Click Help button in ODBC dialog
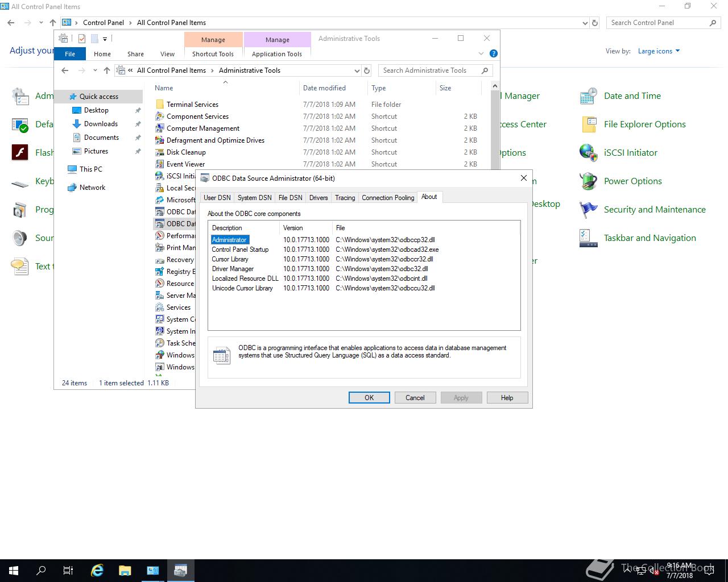The height and width of the screenshot is (582, 728). [507, 398]
